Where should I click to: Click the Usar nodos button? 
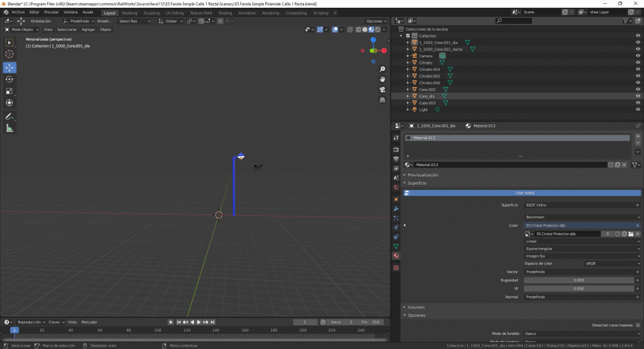point(524,193)
